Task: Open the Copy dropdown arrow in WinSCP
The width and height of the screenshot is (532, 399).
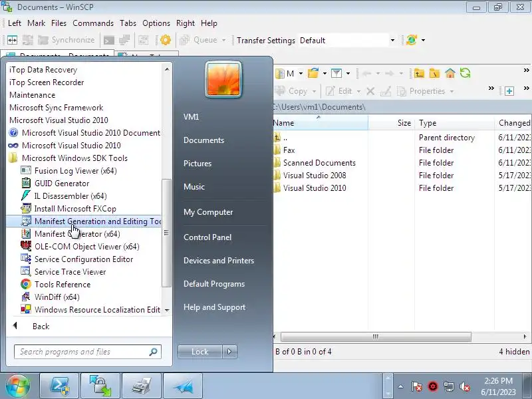Action: click(314, 91)
